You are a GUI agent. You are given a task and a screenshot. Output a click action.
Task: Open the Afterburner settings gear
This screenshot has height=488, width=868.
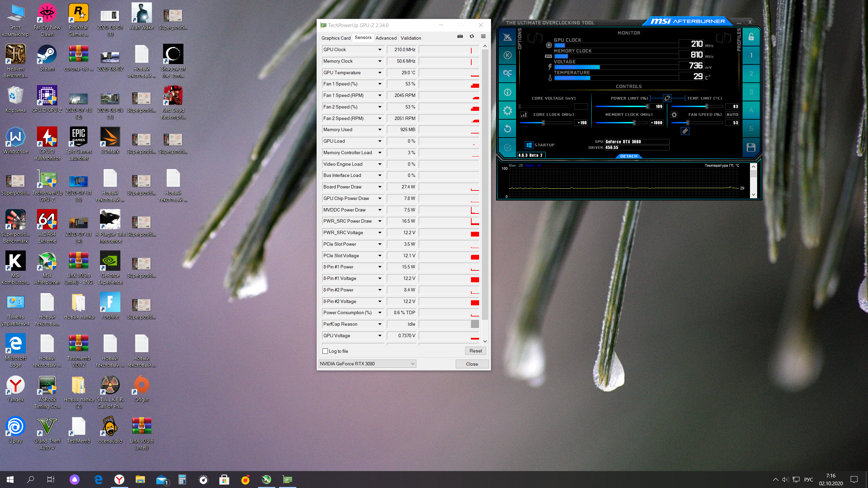pos(507,110)
